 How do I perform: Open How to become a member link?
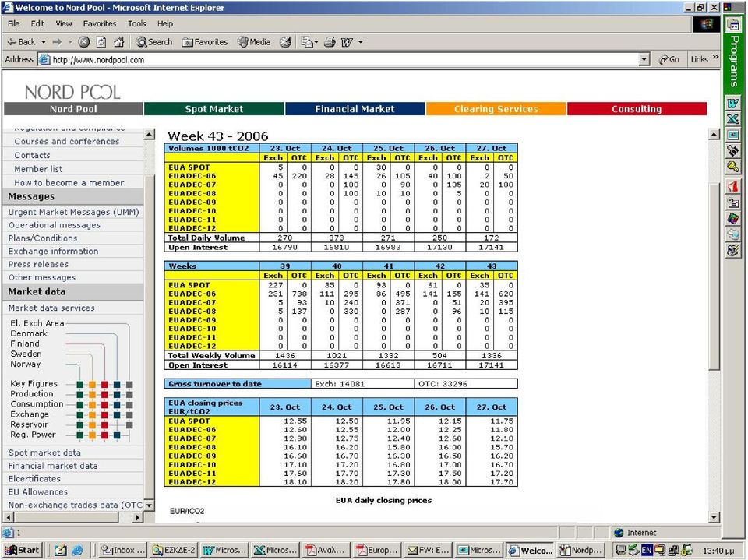69,183
